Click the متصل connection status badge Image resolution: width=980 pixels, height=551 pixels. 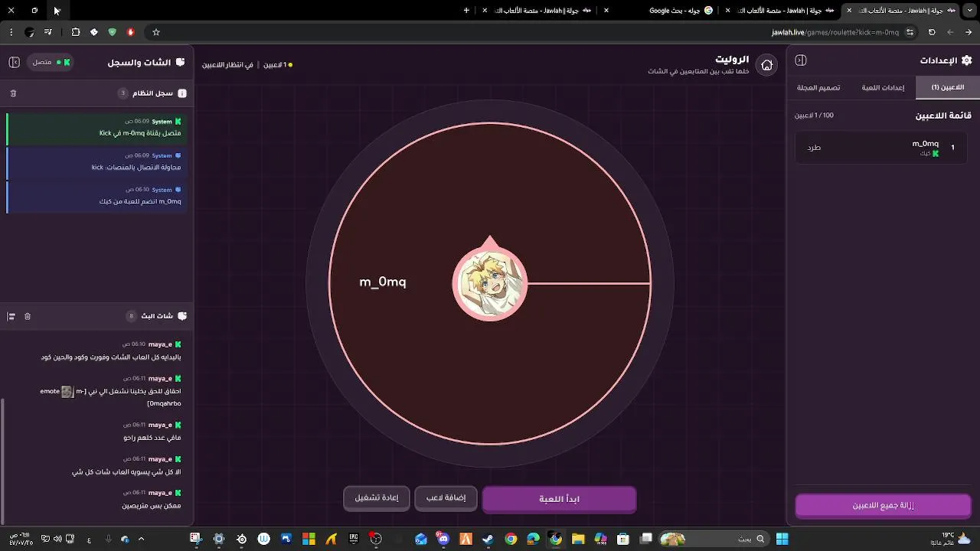point(51,62)
